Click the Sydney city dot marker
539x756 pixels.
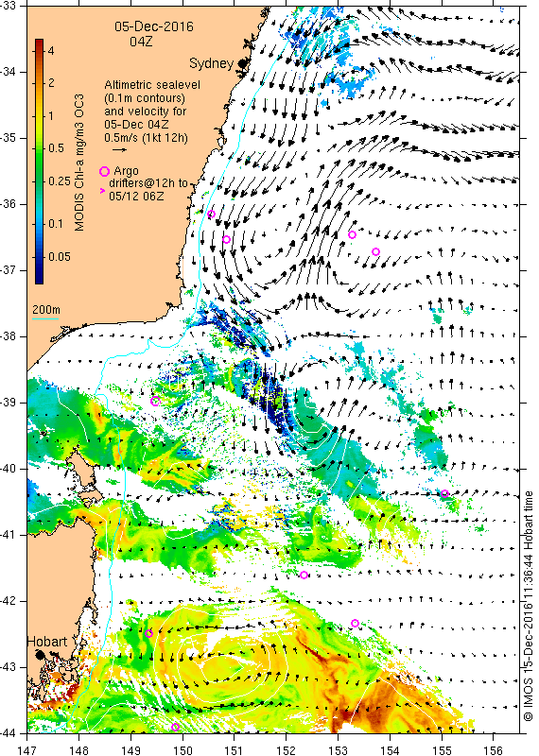tap(242, 63)
